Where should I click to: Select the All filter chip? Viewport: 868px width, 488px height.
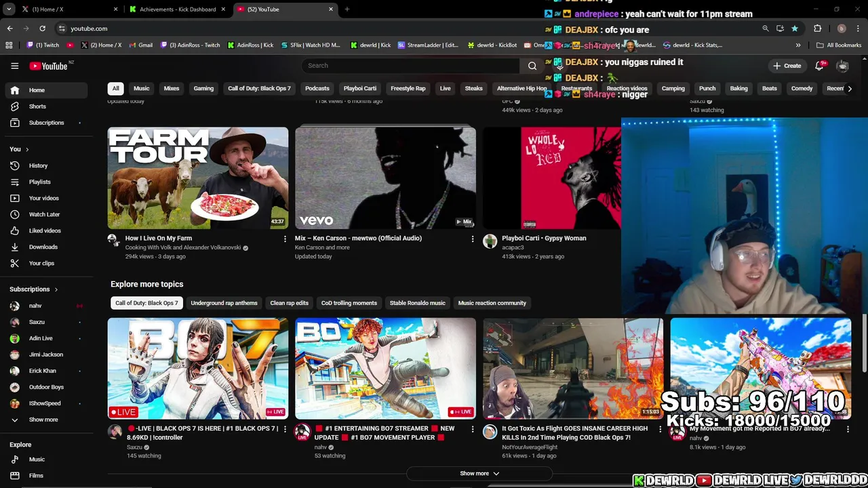pyautogui.click(x=115, y=89)
